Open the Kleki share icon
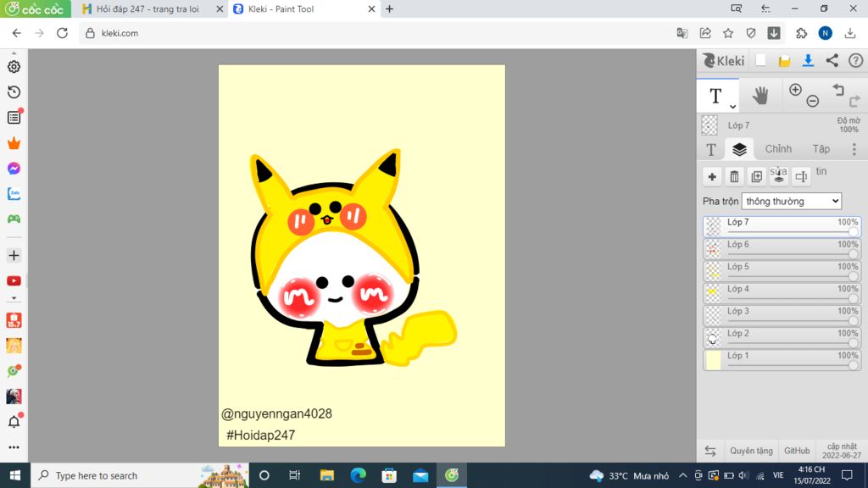The image size is (868, 488). [x=832, y=61]
